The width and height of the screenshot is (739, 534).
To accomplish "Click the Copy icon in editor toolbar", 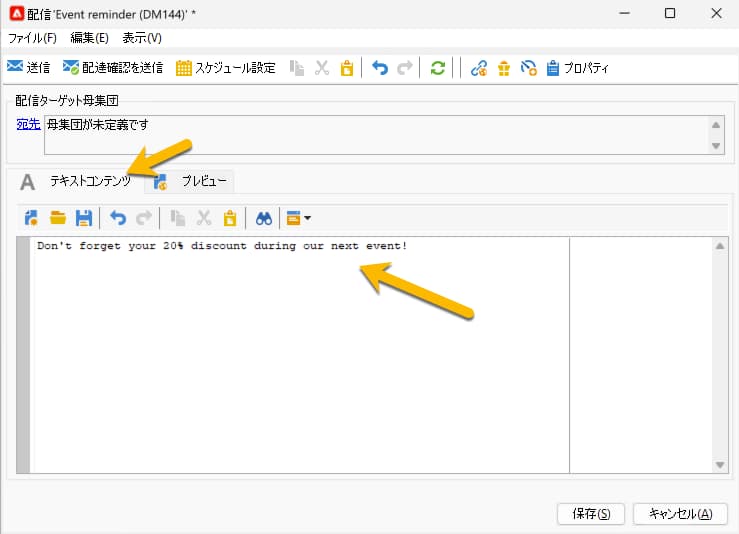I will [x=178, y=218].
